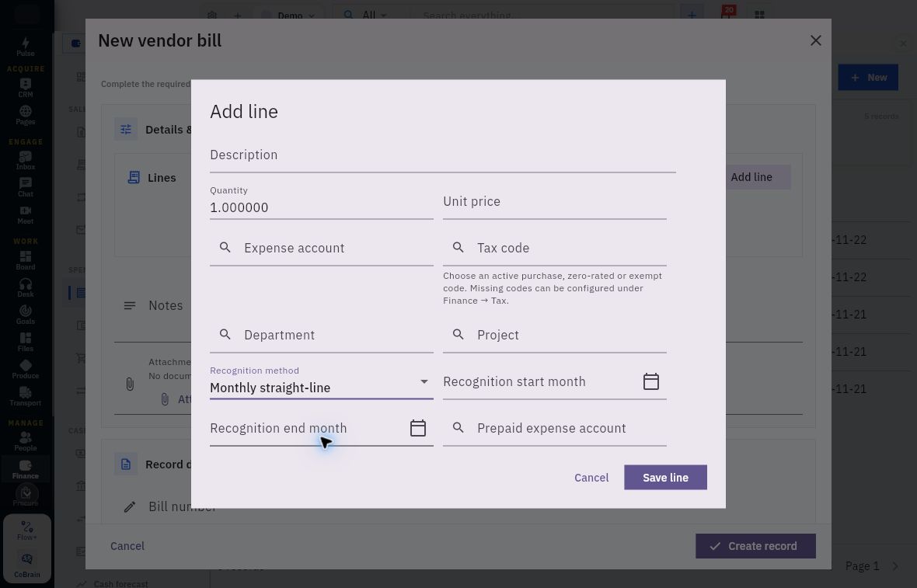Save the line in Add line dialog
The width and height of the screenshot is (917, 588).
click(665, 478)
